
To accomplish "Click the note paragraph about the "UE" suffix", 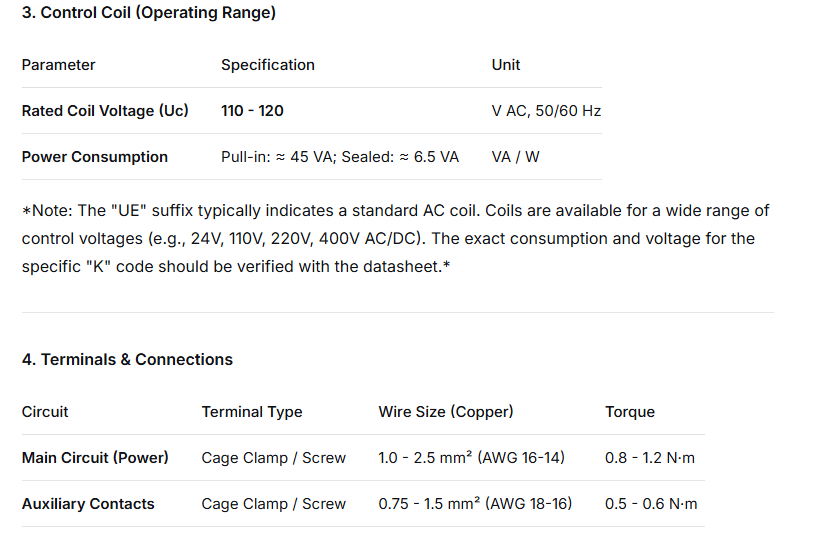I will coord(395,239).
